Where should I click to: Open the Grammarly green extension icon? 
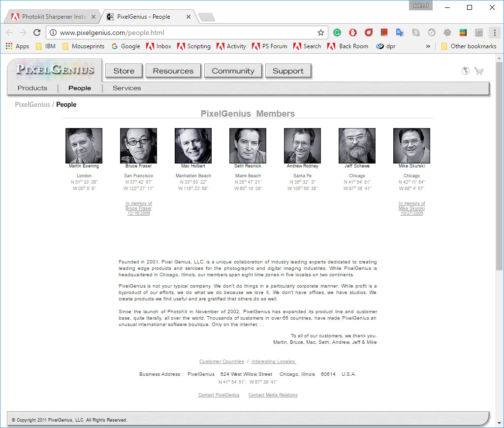point(337,33)
